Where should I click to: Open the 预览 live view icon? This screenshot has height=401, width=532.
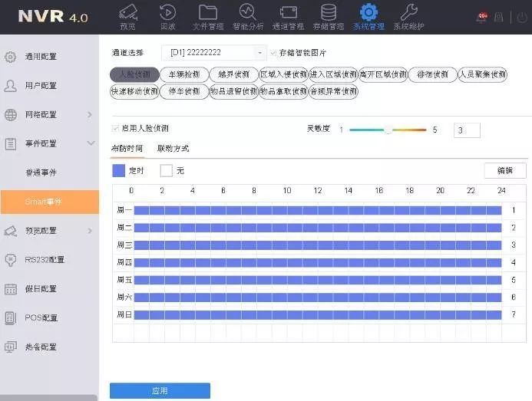127,16
